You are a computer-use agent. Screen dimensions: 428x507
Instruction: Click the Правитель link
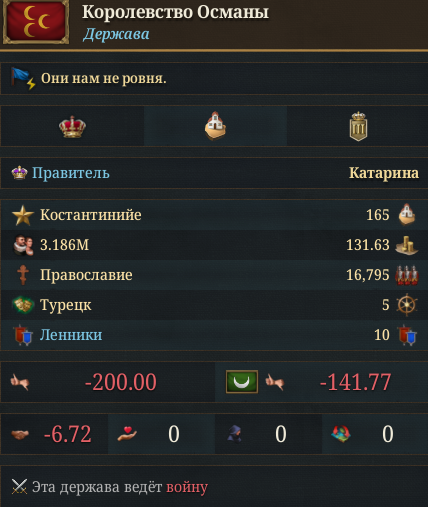71,173
